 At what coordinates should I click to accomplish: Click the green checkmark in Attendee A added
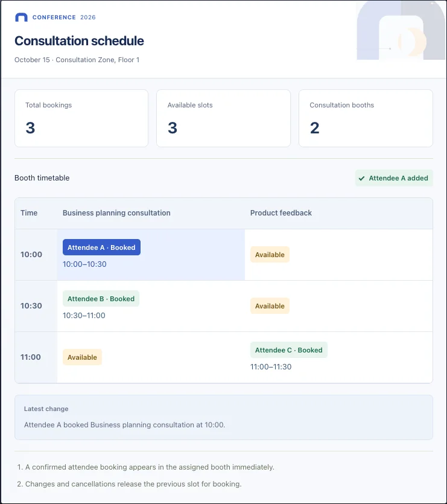361,178
